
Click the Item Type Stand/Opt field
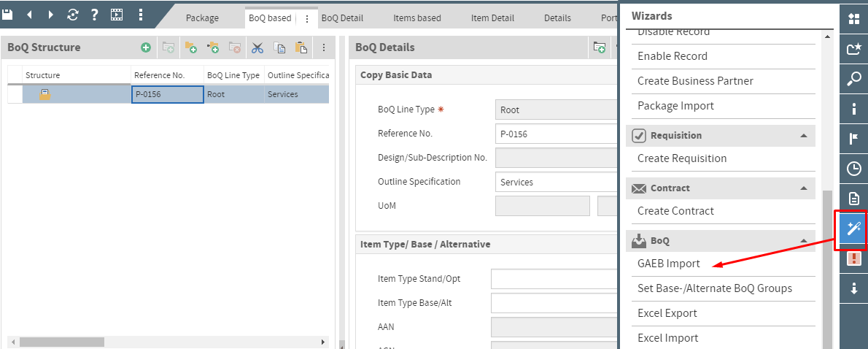(554, 279)
